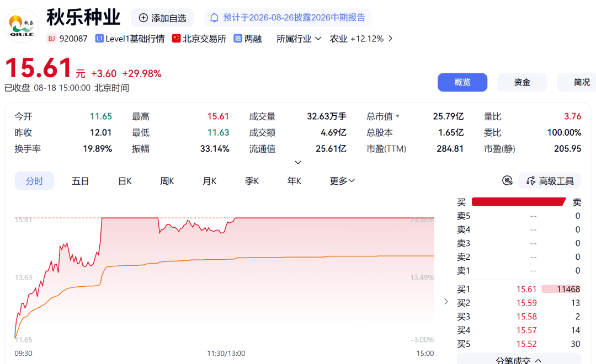Open the 更多 chart period dropdown
This screenshot has height=364, width=596.
coord(342,181)
